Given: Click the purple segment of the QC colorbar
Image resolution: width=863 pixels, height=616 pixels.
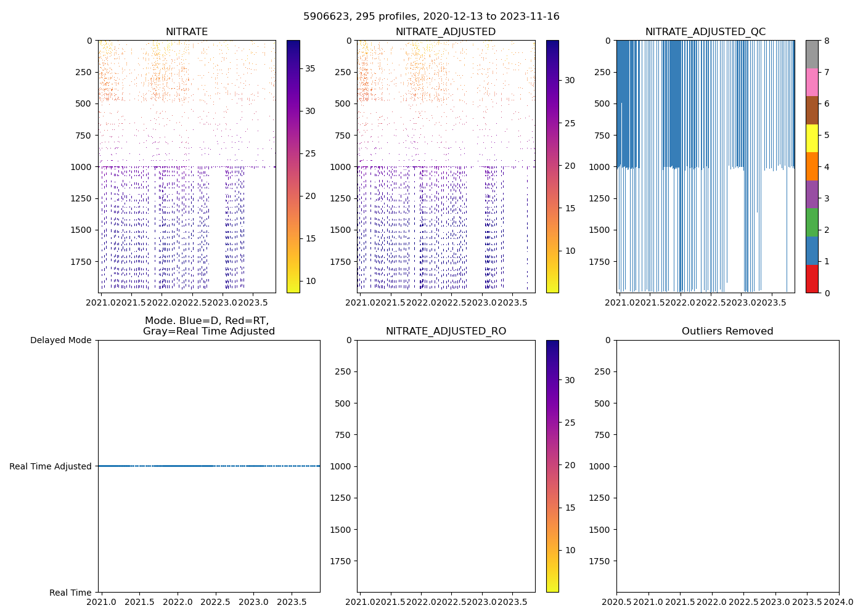Looking at the screenshot, I should pyautogui.click(x=812, y=194).
